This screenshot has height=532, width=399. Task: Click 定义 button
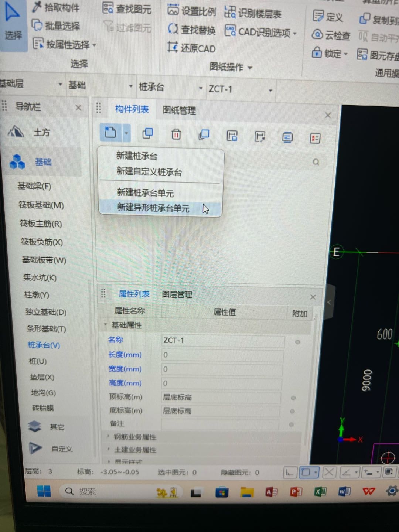(x=328, y=17)
